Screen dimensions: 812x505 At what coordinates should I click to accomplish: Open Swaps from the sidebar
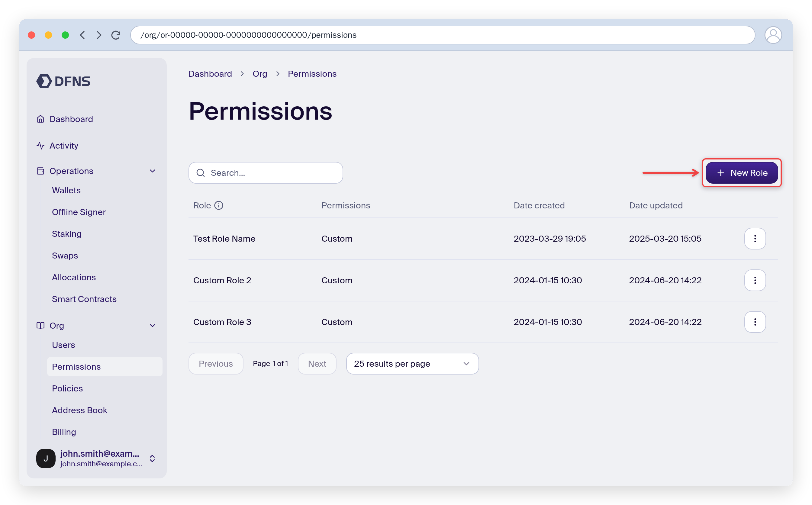pos(65,256)
